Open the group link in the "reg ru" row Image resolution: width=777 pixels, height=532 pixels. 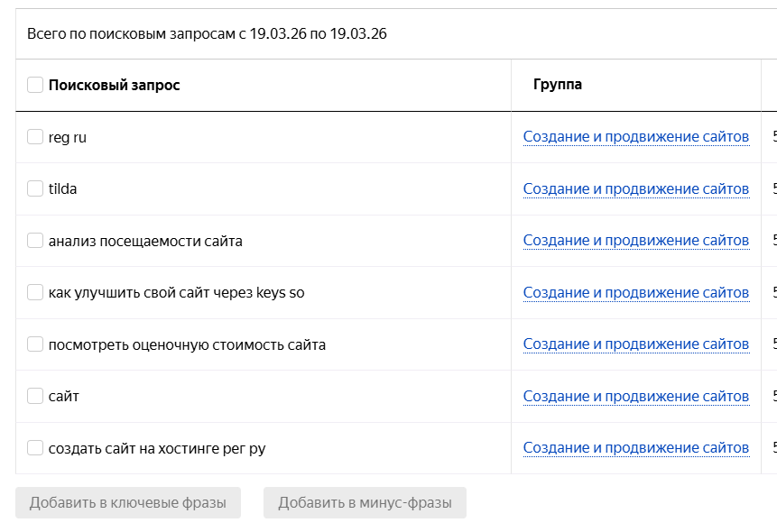point(635,137)
